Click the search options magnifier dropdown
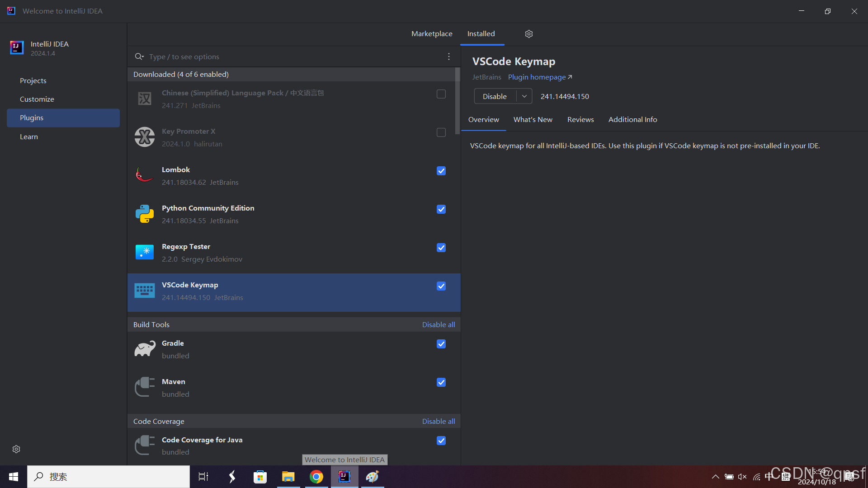Image resolution: width=868 pixels, height=488 pixels. click(139, 56)
